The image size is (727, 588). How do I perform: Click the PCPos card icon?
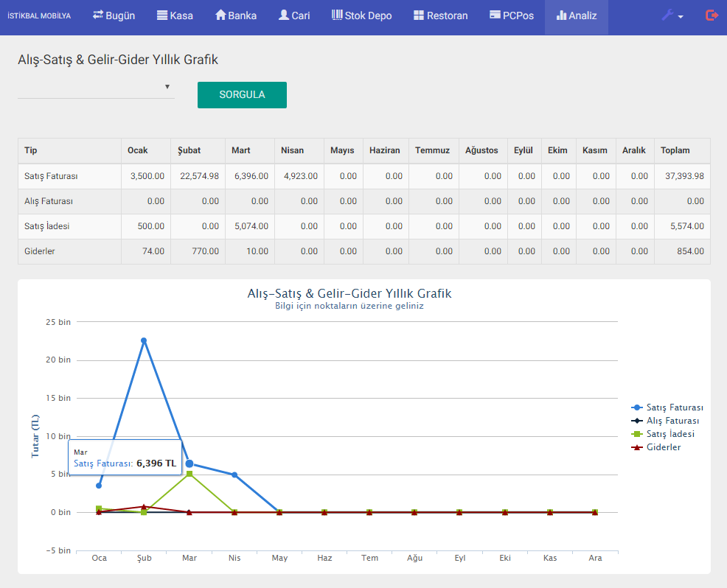[x=495, y=15]
